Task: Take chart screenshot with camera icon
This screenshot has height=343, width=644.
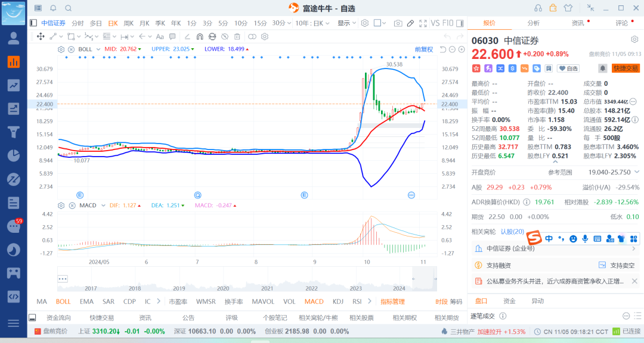Action: pyautogui.click(x=398, y=23)
